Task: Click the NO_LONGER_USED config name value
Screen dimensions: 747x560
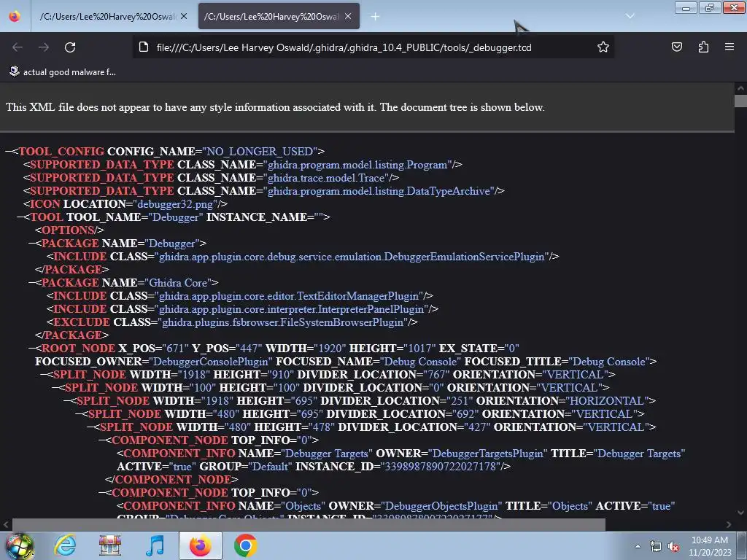Action: tap(260, 152)
